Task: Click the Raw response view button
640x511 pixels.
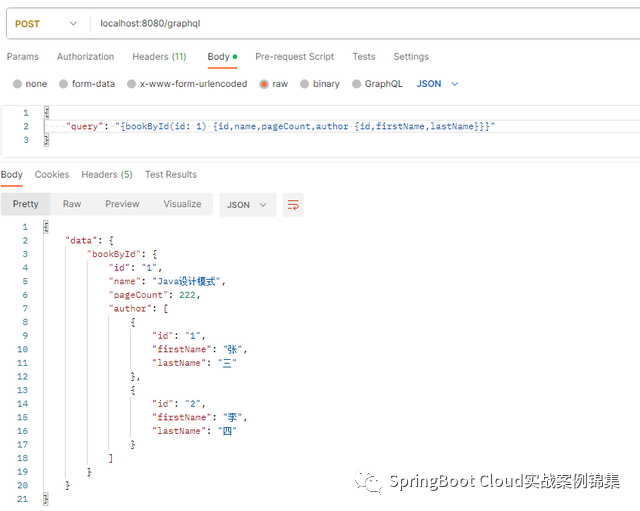Action: click(x=72, y=204)
